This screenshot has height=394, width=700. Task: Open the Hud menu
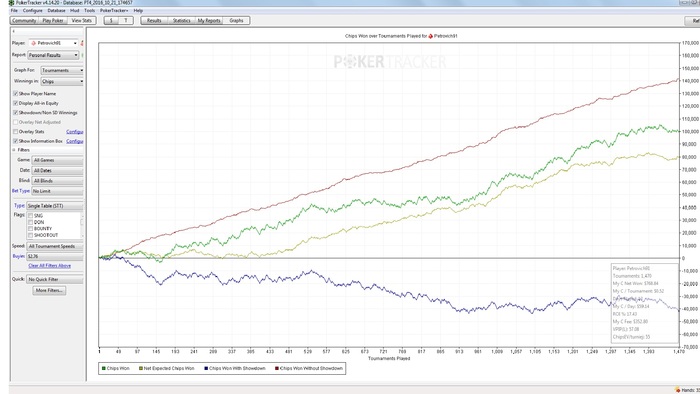tap(75, 10)
